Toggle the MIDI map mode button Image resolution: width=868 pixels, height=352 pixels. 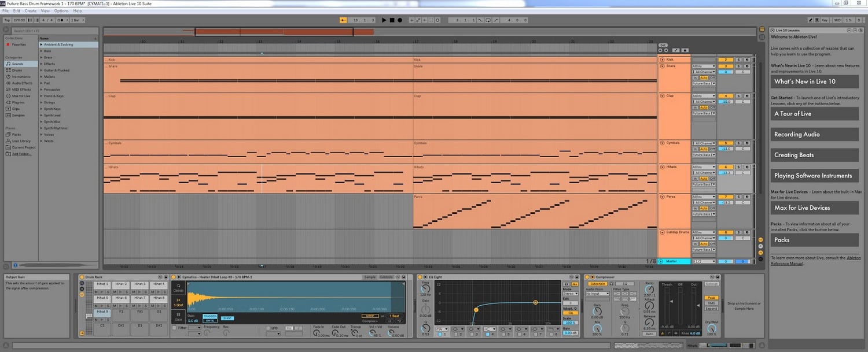[x=837, y=20]
